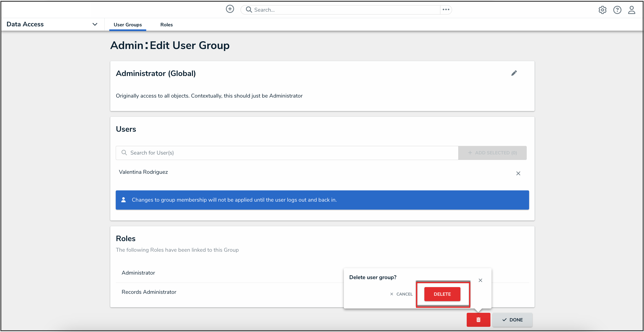Viewport: 644px width, 332px height.
Task: Close the Delete user group popup
Action: click(480, 280)
